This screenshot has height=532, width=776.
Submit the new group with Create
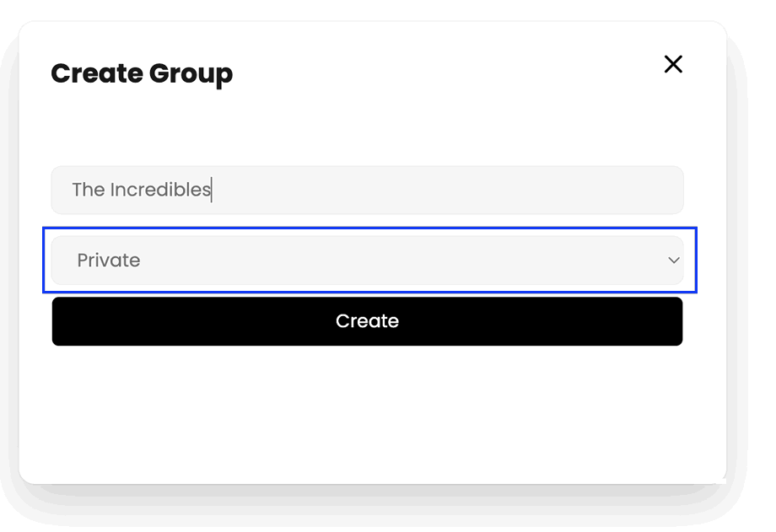(x=367, y=321)
